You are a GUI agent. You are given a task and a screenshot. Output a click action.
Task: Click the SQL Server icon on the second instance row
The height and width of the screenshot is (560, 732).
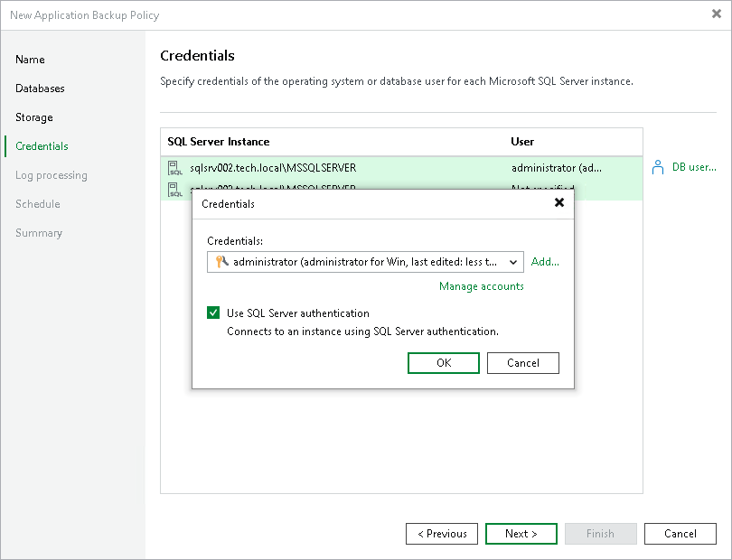(x=174, y=187)
